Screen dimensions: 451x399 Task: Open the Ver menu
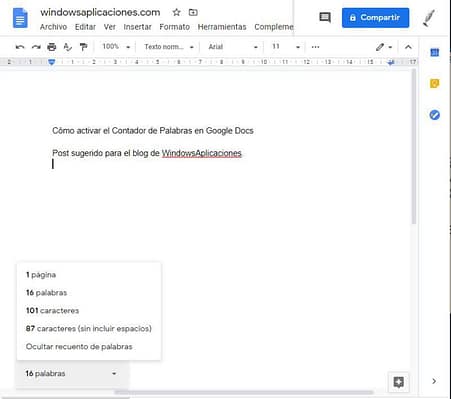pyautogui.click(x=110, y=27)
